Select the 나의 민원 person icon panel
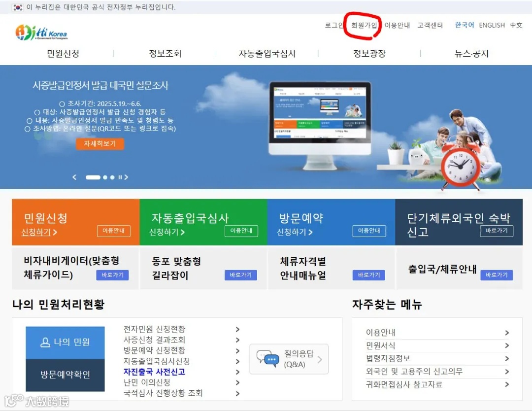 [65, 343]
